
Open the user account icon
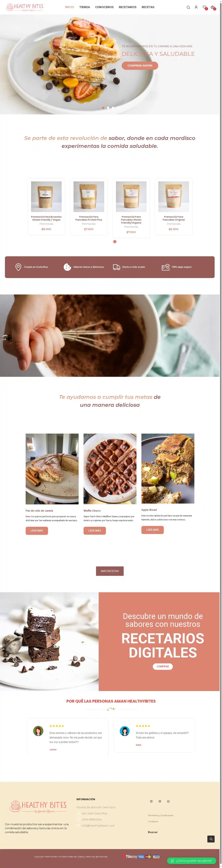coord(196,7)
